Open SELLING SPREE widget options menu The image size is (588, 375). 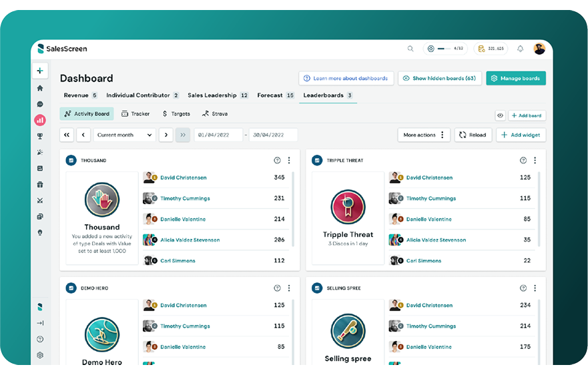pyautogui.click(x=535, y=288)
